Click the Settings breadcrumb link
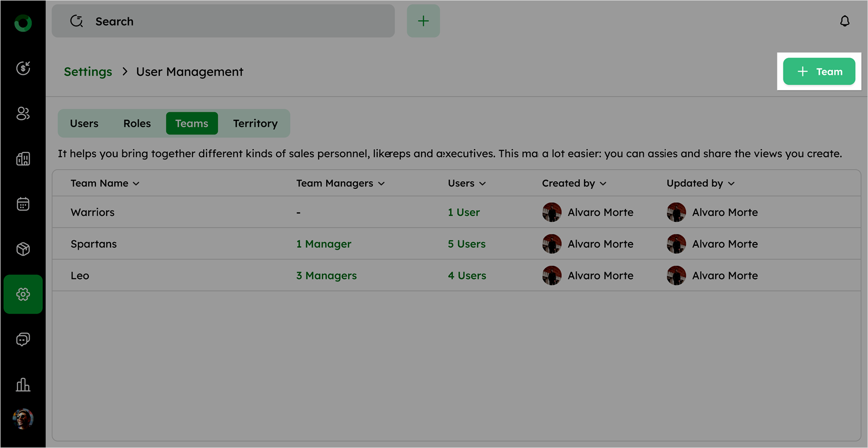 pyautogui.click(x=88, y=72)
